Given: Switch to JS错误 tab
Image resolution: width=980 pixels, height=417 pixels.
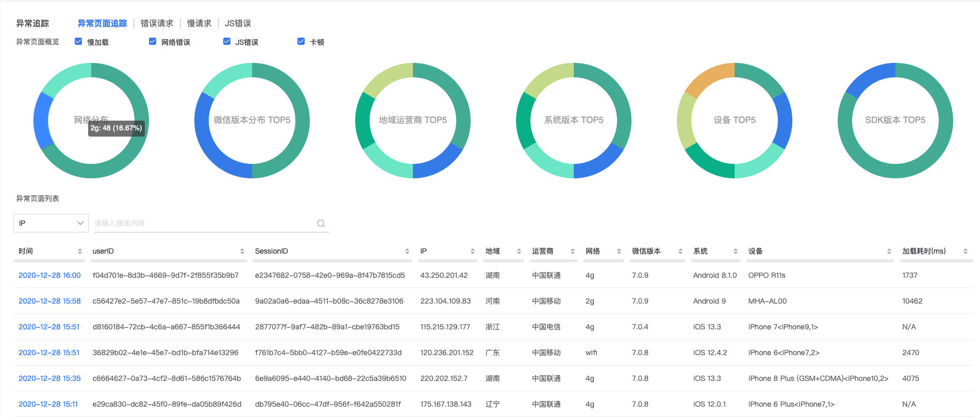Looking at the screenshot, I should point(238,23).
